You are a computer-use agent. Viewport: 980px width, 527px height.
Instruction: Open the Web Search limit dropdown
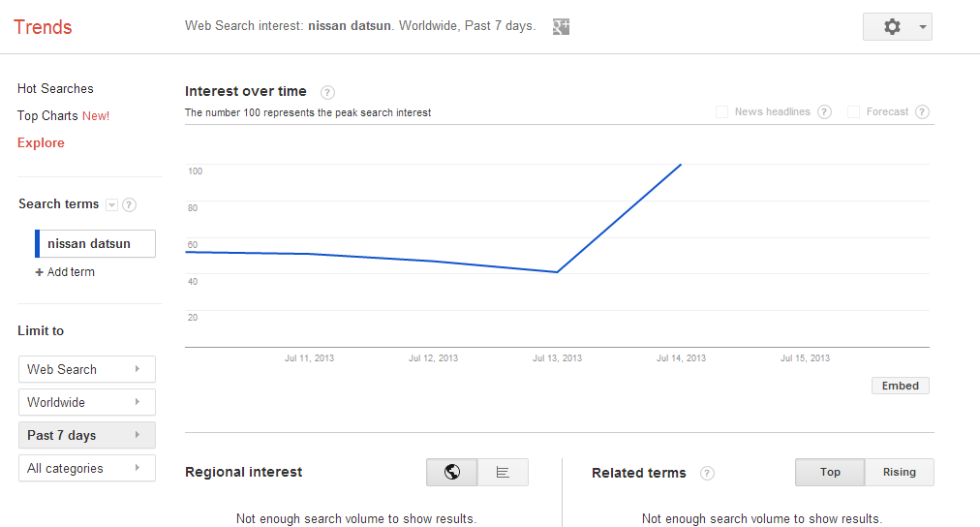pyautogui.click(x=87, y=369)
